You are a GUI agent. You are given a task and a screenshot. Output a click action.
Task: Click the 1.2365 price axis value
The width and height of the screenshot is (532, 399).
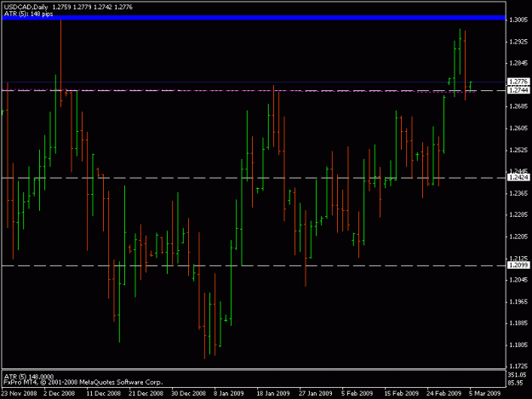coord(518,193)
